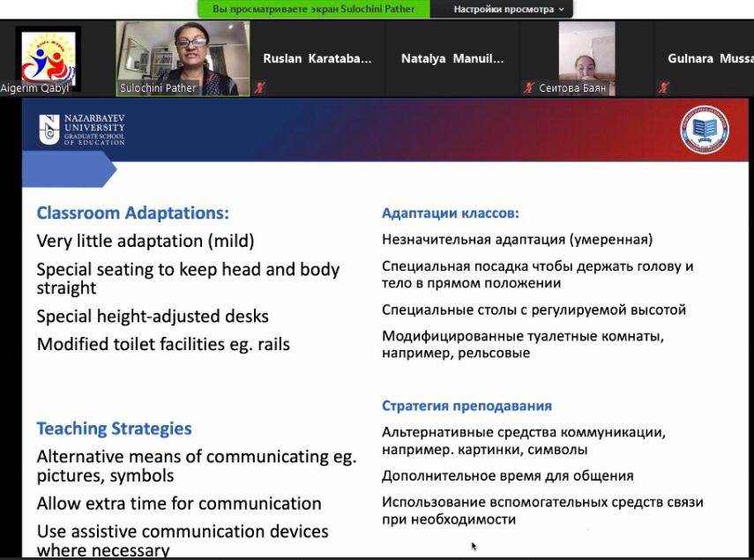Select the Natalya Manuil participant tile
The image size is (754, 560).
[x=452, y=59]
